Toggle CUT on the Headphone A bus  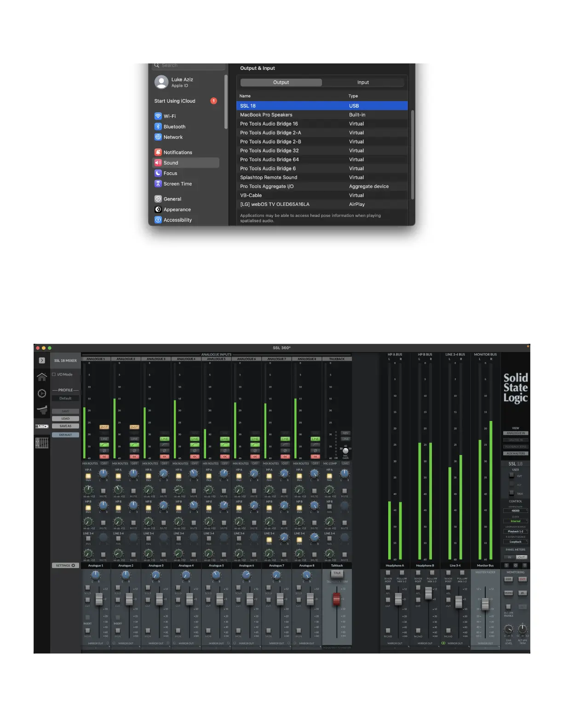click(x=388, y=600)
